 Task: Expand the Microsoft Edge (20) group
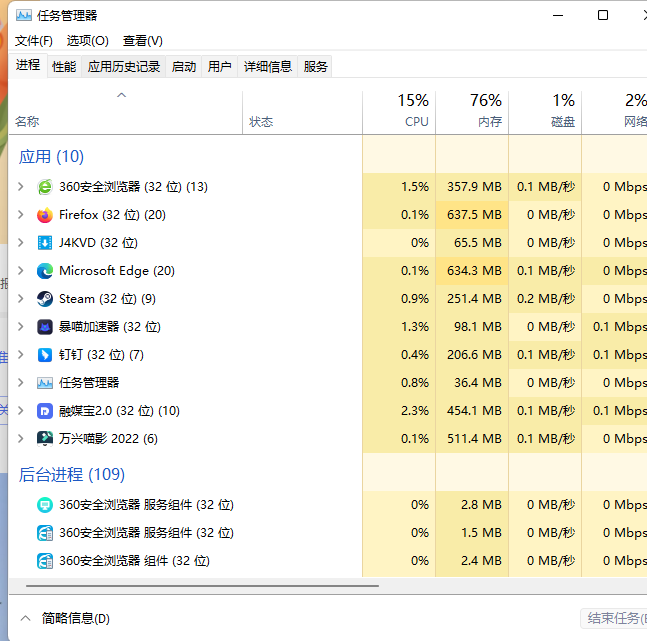(21, 271)
